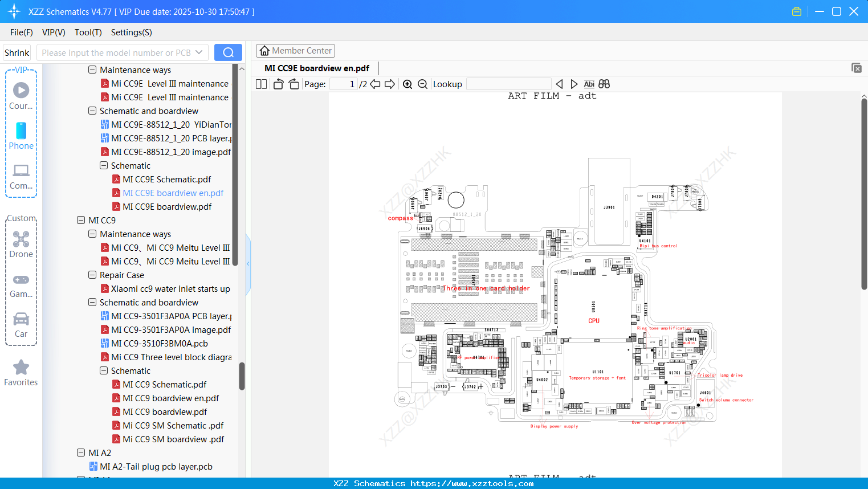Switch to two-page view mode
868x489 pixels.
260,84
